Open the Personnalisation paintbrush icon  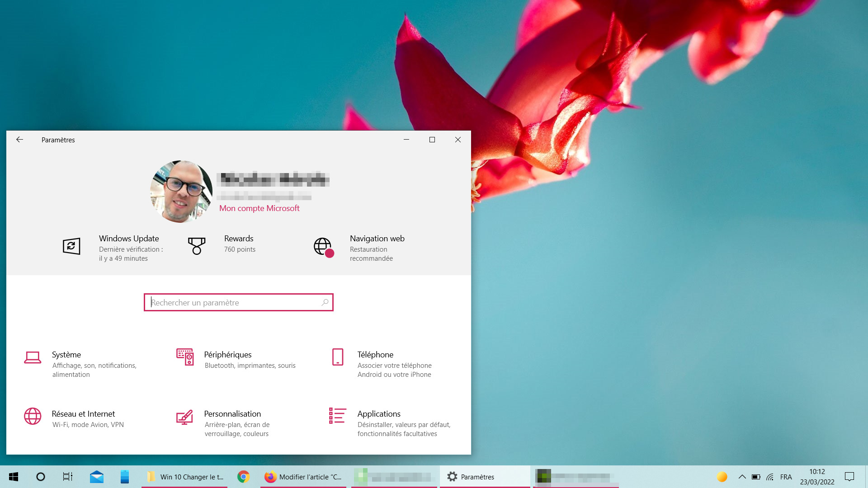(x=184, y=417)
